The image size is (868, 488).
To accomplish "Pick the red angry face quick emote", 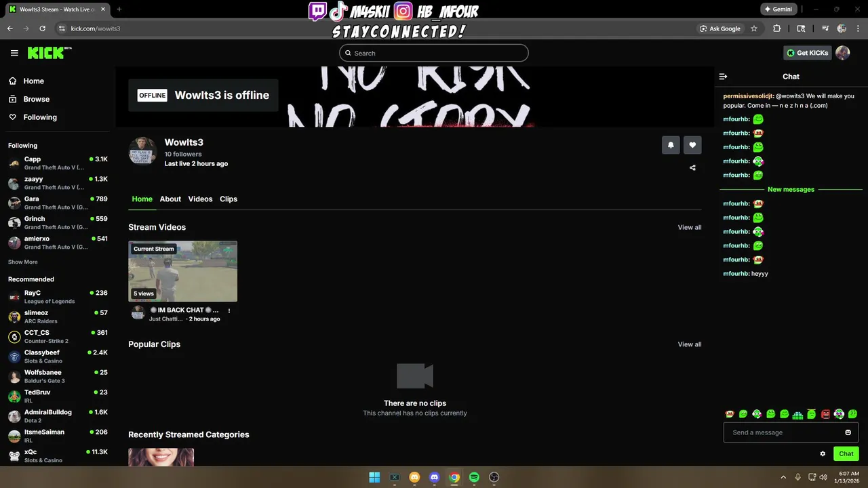I will [x=825, y=414].
